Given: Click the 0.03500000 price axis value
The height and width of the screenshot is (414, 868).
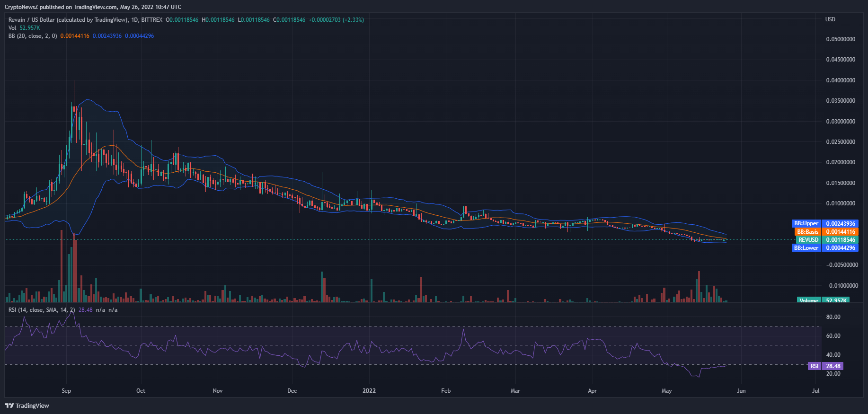Looking at the screenshot, I should pos(841,101).
